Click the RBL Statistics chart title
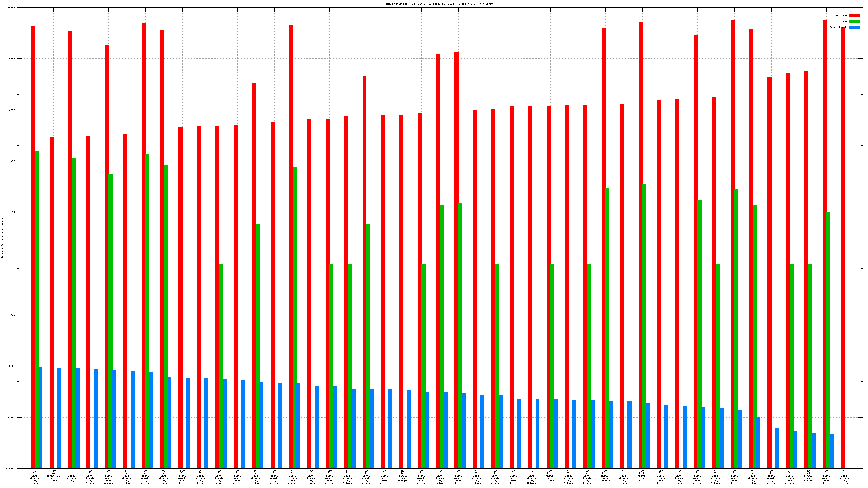868x488 pixels. pyautogui.click(x=439, y=4)
